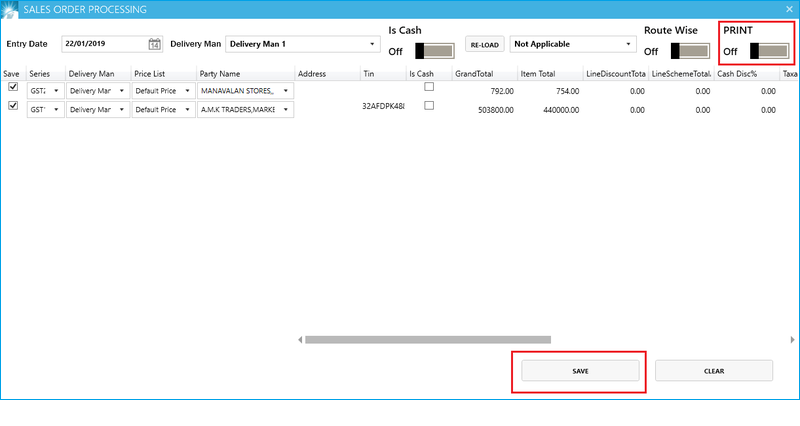
Task: Uncheck Save checkbox for MANAVALAN STORES row
Action: click(13, 87)
